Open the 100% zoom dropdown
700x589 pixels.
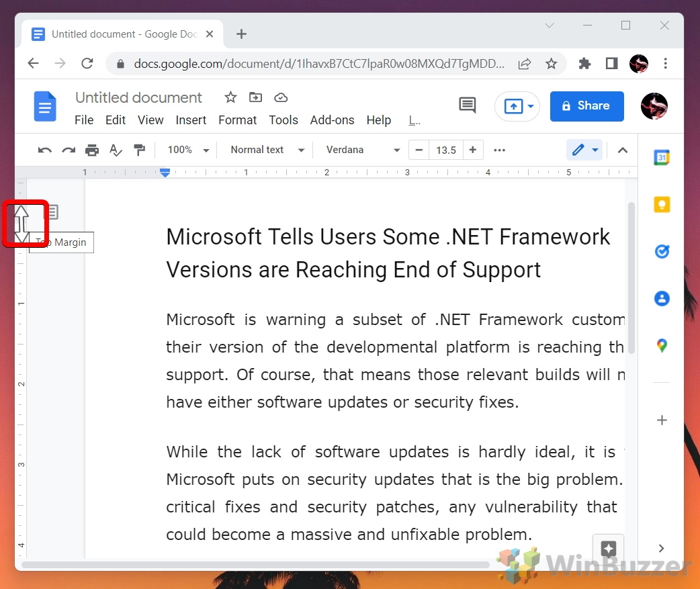pyautogui.click(x=188, y=150)
